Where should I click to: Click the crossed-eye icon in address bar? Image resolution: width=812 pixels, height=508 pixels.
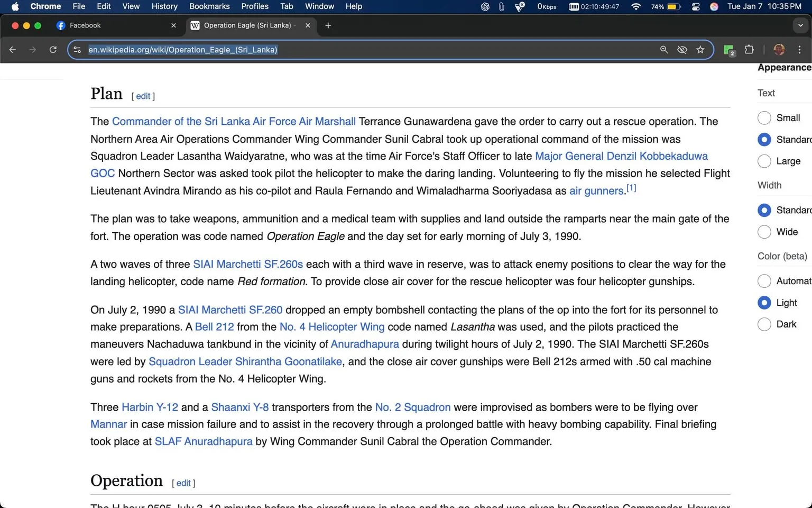[682, 49]
